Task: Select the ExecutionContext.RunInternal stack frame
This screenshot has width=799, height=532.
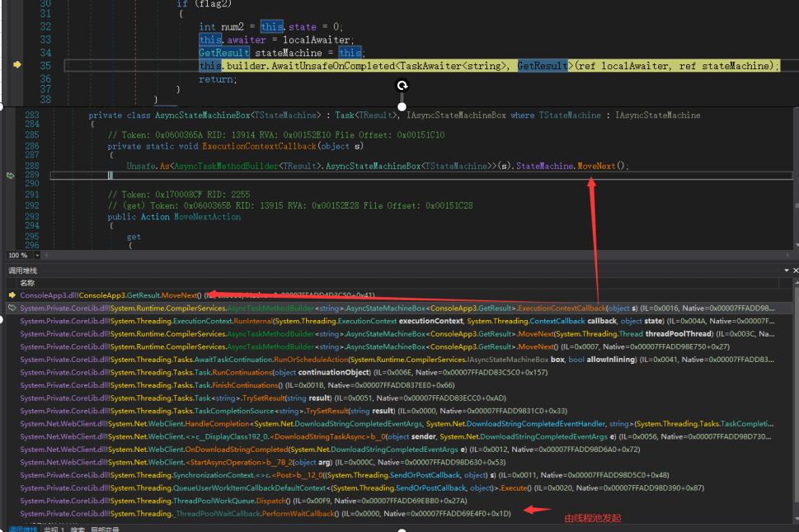Action: [x=397, y=321]
